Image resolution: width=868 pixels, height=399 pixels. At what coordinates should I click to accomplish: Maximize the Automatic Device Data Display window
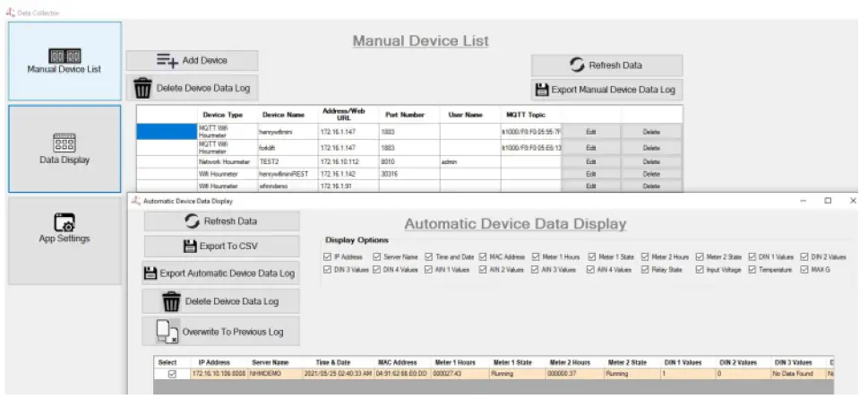click(x=828, y=201)
